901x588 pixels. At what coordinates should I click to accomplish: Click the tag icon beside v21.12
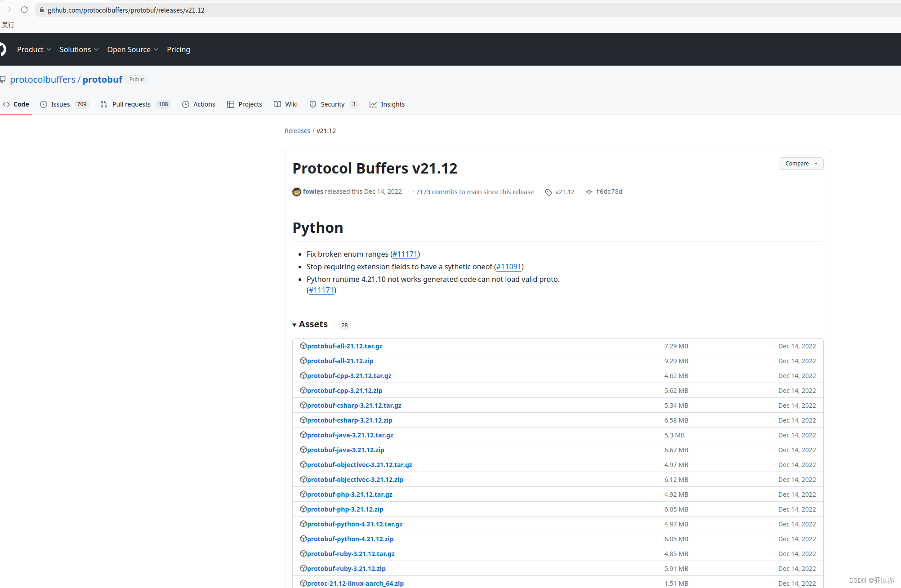coord(549,192)
